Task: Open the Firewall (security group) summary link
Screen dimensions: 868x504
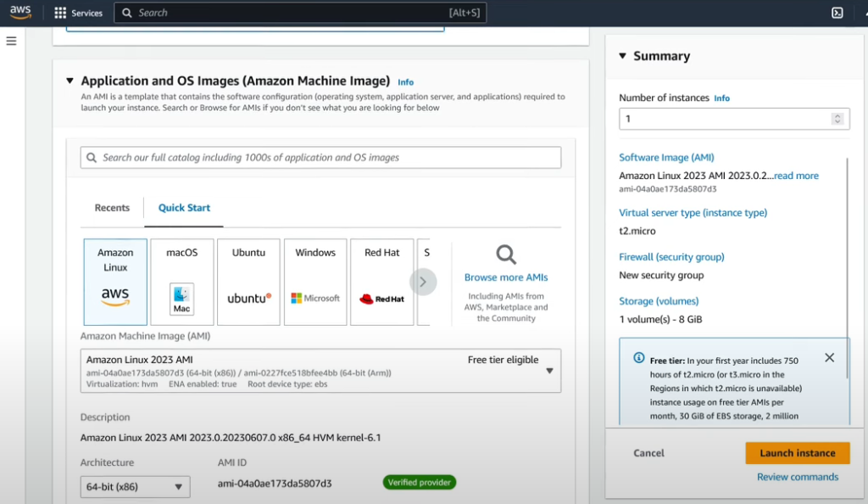Action: 671,257
